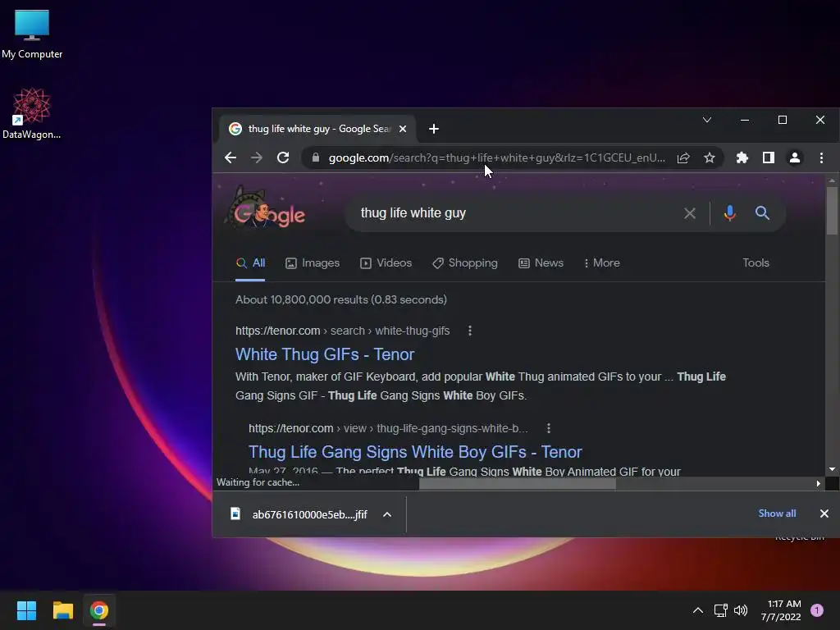840x630 pixels.
Task: Open Chrome's three-dot menu
Action: coord(821,157)
